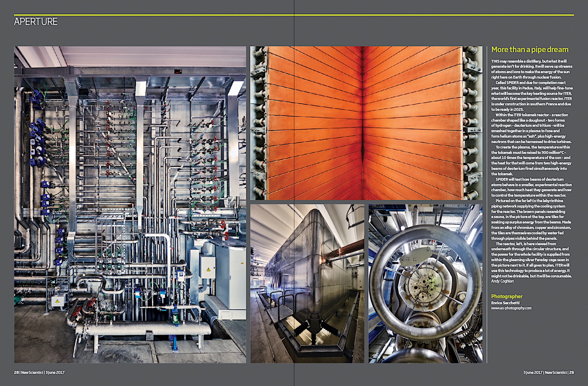Viewport: 588px width, 386px height.
Task: Select the large piping network photo
Action: [130, 205]
